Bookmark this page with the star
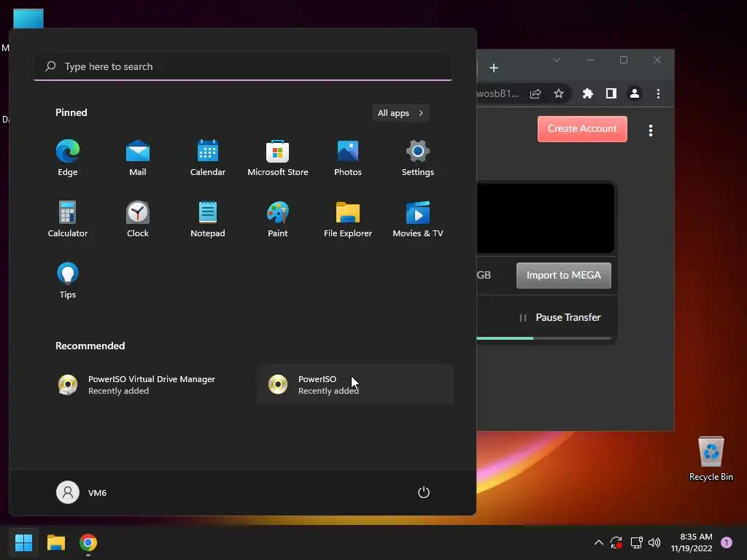 (559, 94)
